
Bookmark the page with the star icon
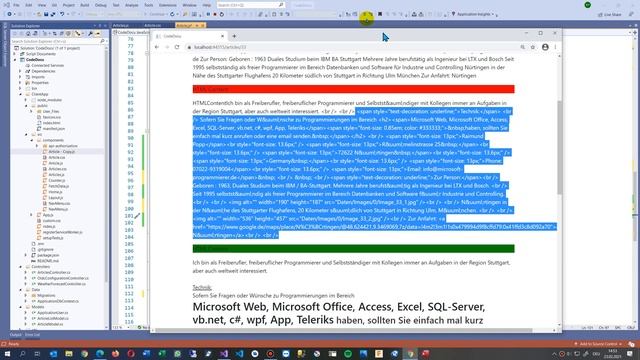533,47
